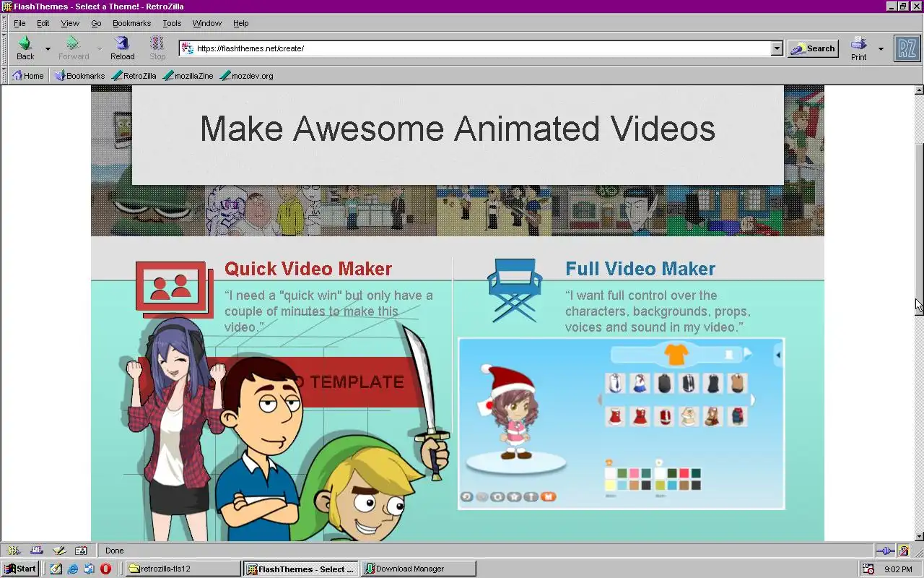Click the Navigator icon in status bar

pyautogui.click(x=14, y=551)
